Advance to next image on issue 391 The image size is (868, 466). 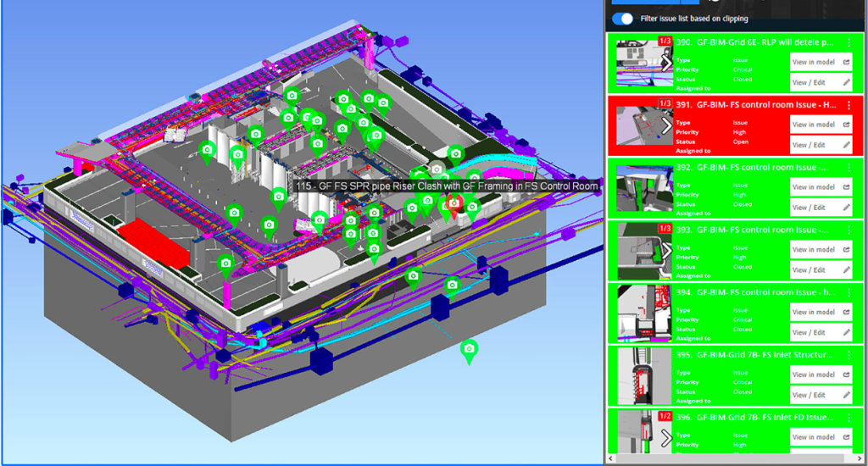point(666,125)
